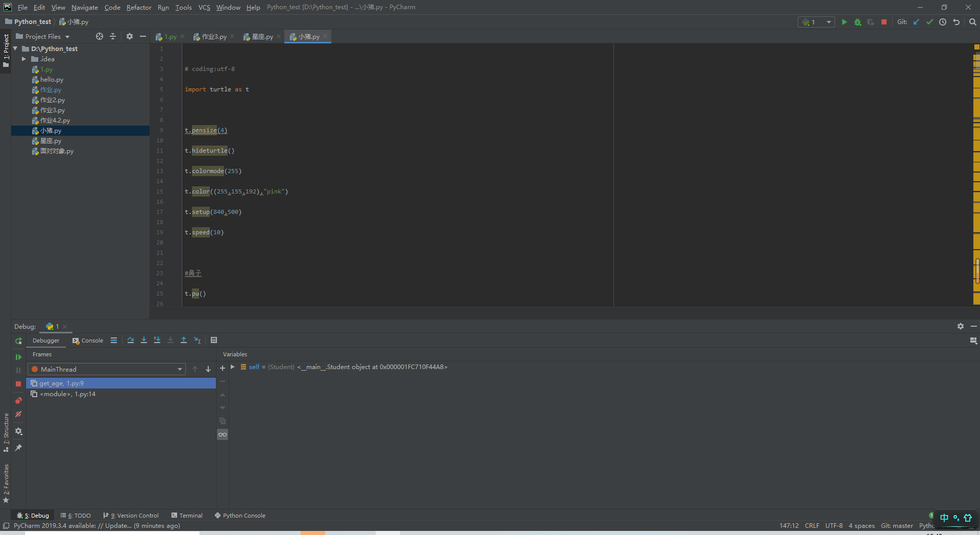Click the Step Into debugger icon
The height and width of the screenshot is (535, 980).
(x=144, y=340)
